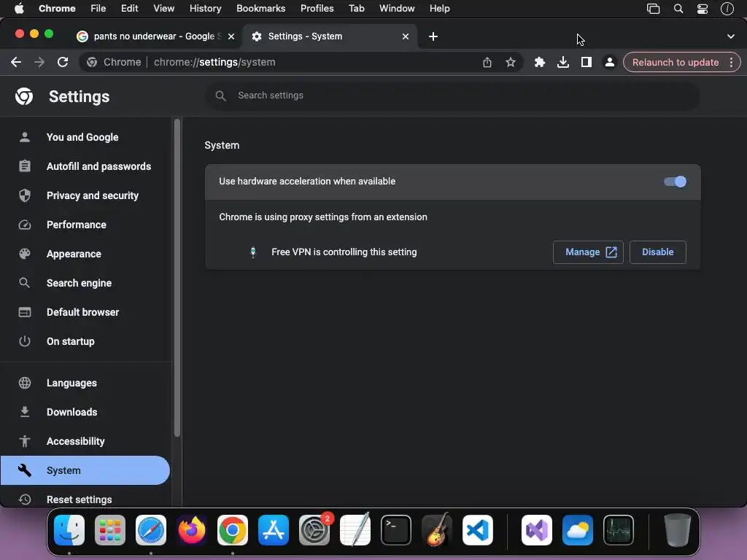Click the address bar URL
This screenshot has width=747, height=560.
pos(214,63)
